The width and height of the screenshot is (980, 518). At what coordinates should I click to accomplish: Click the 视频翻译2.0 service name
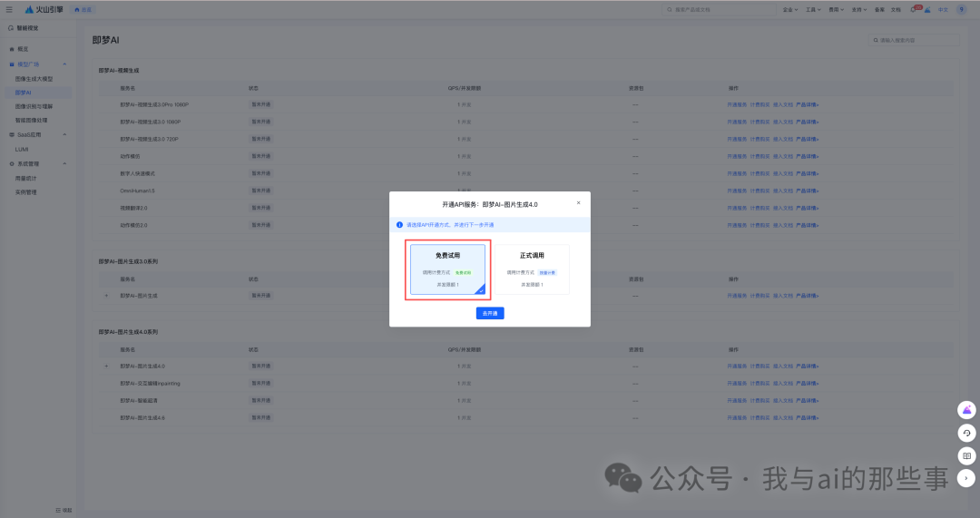click(133, 208)
